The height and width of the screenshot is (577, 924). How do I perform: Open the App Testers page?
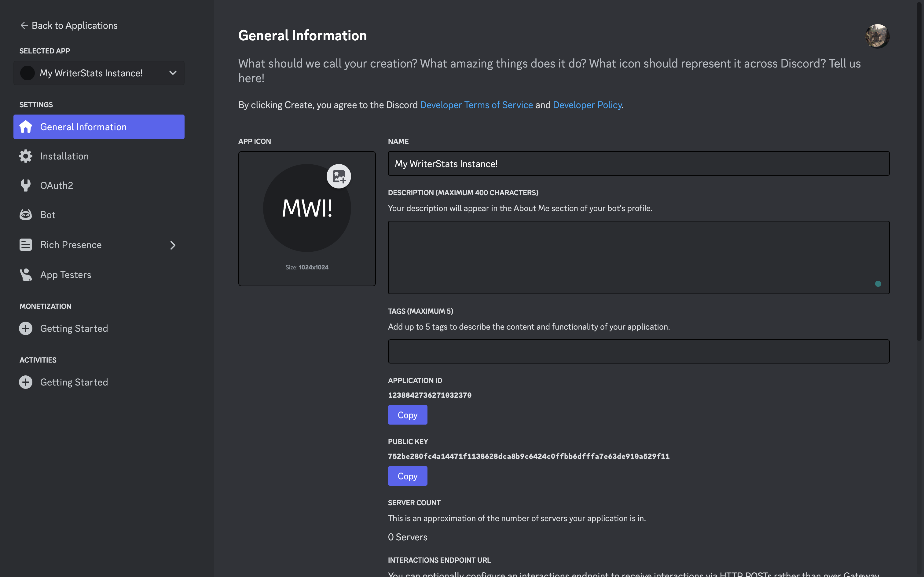click(x=99, y=275)
